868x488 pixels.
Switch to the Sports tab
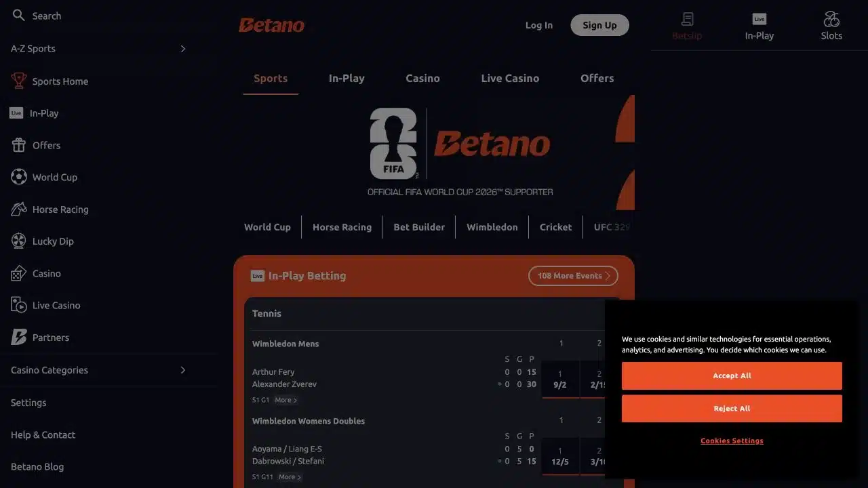click(x=271, y=78)
